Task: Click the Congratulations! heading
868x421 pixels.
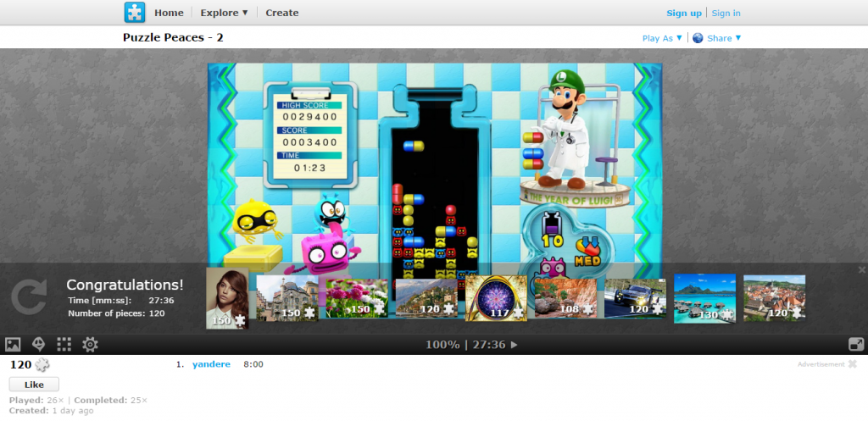Action: [x=125, y=285]
